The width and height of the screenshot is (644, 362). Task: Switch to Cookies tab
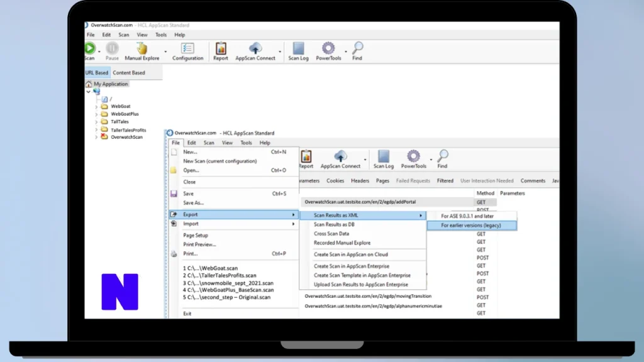tap(335, 180)
